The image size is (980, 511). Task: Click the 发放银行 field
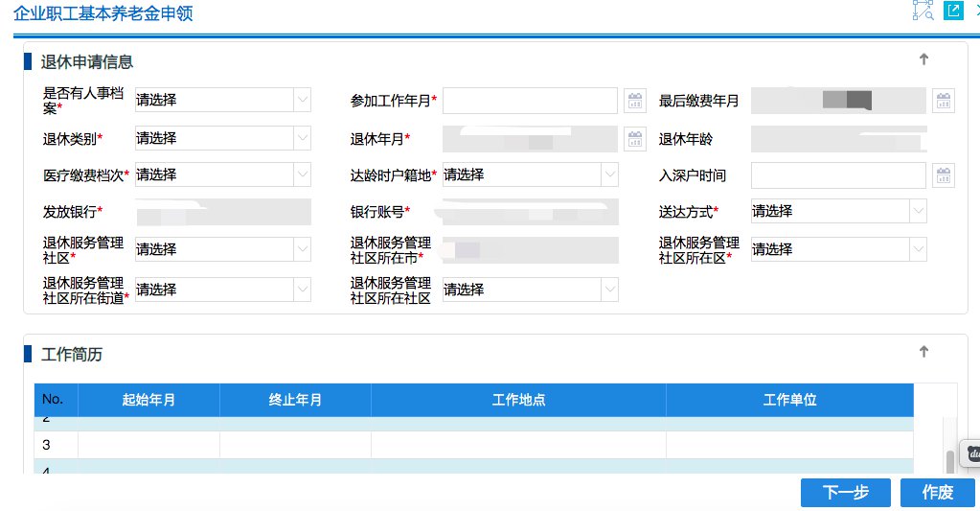pyautogui.click(x=223, y=212)
